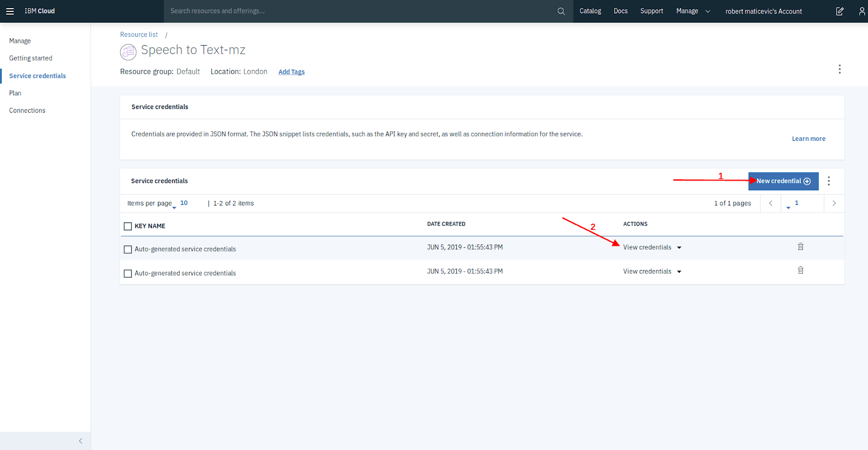Delete the second auto-generated credential via trash icon
868x450 pixels.
click(x=800, y=270)
